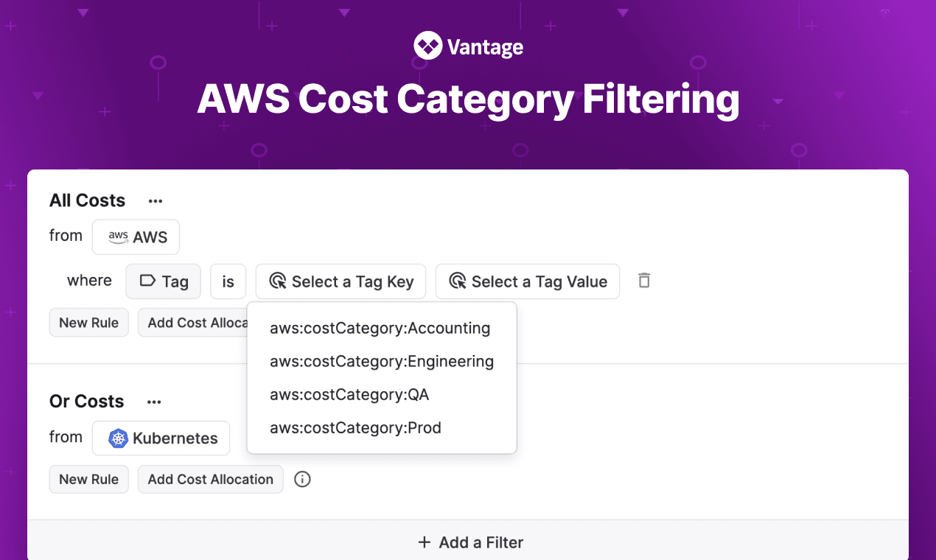The width and height of the screenshot is (936, 560).
Task: Open the Or Costs options ellipsis menu
Action: (153, 401)
